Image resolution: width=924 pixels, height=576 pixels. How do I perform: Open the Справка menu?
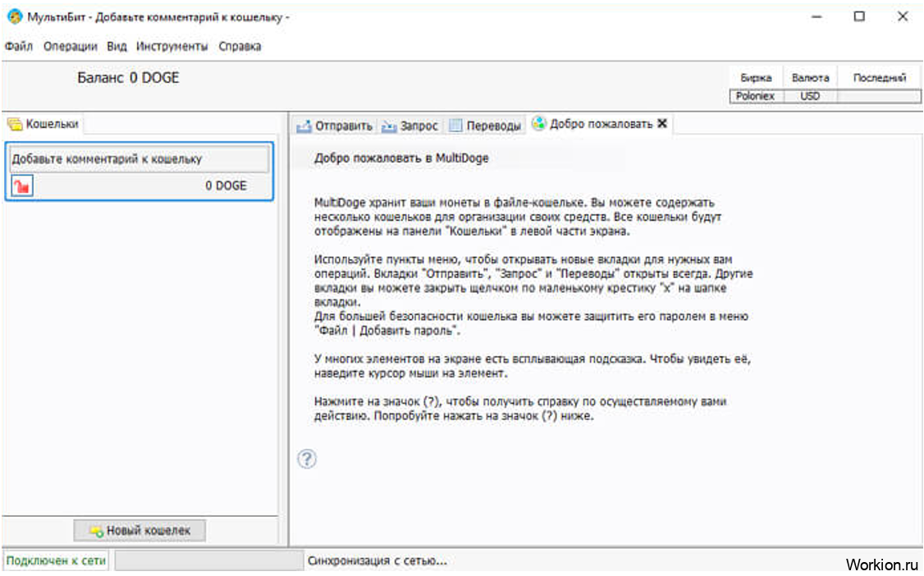tap(240, 47)
